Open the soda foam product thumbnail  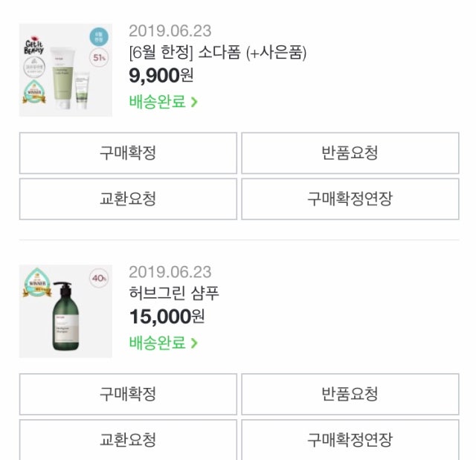(x=65, y=71)
